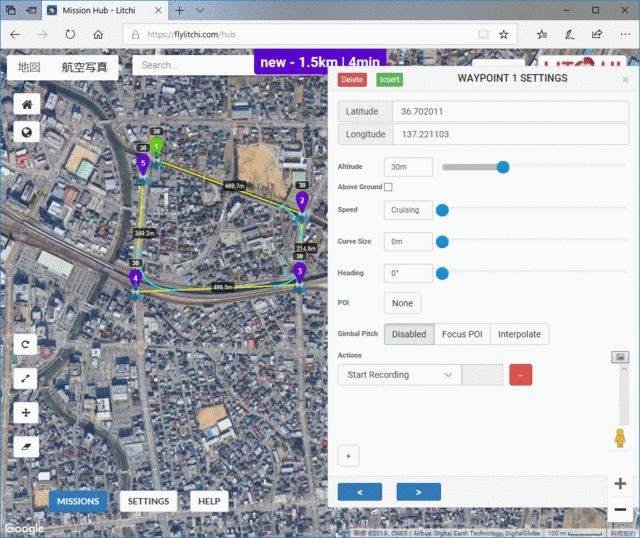The width and height of the screenshot is (640, 538).
Task: Show tab previews chevron
Action: click(200, 10)
